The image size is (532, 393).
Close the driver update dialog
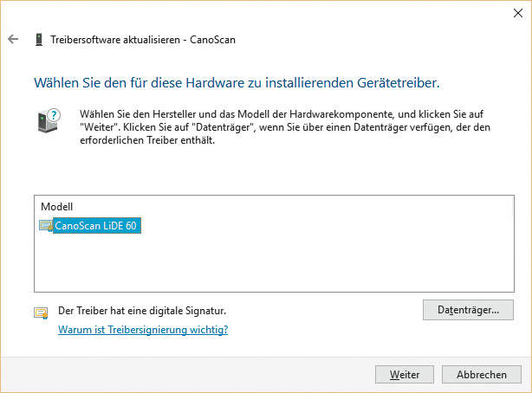[512, 13]
